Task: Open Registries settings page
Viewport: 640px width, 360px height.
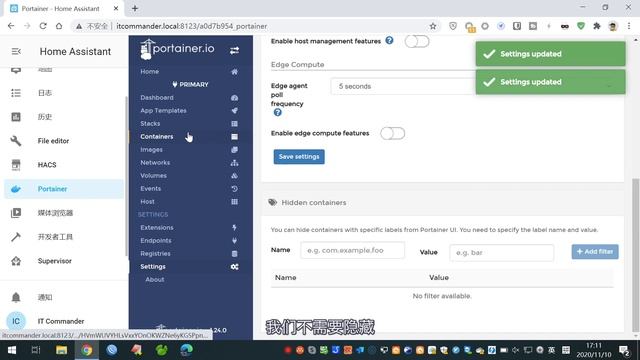Action: [x=156, y=253]
